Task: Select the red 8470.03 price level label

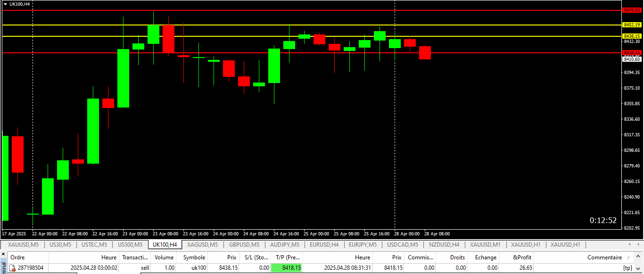Action: [632, 10]
